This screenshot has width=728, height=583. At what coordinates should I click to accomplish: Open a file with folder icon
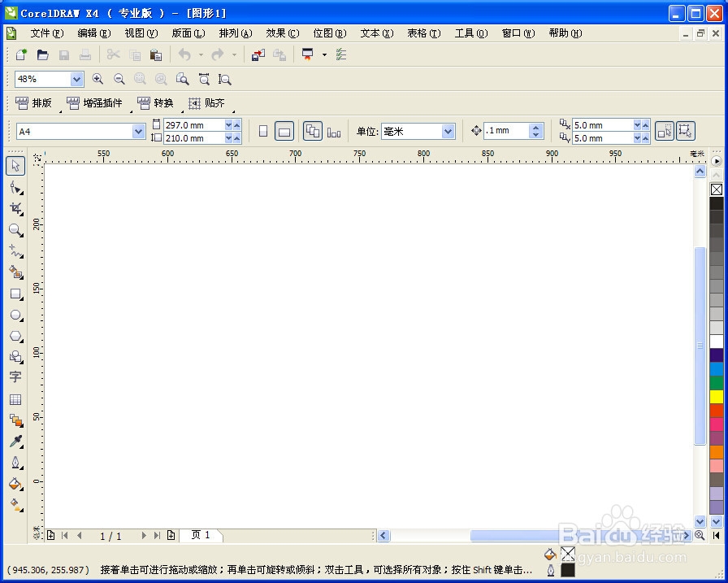[43, 54]
